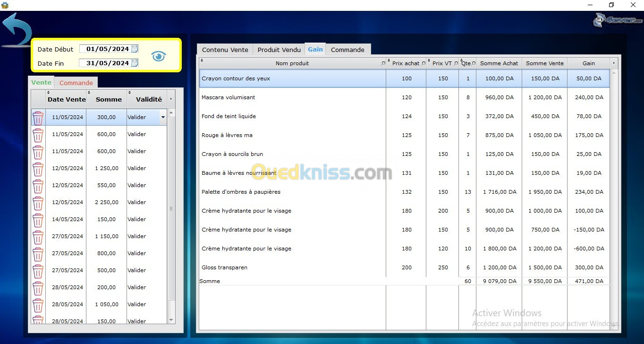The image size is (644, 344).
Task: Delete the 1 150,00 sale via trash icon
Action: tap(38, 237)
